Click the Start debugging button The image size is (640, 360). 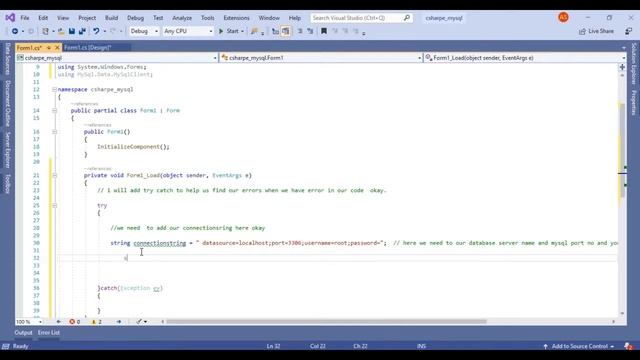(229, 31)
